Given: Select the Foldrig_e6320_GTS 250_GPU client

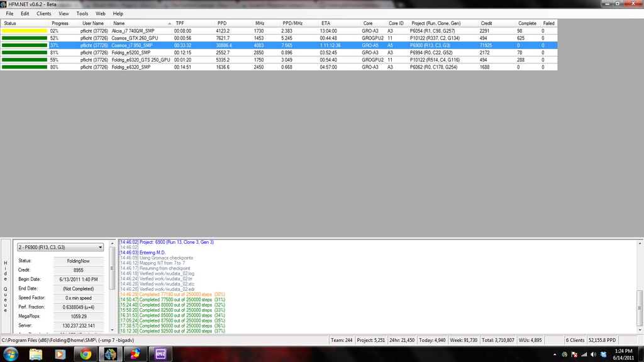Looking at the screenshot, I should (x=279, y=60).
